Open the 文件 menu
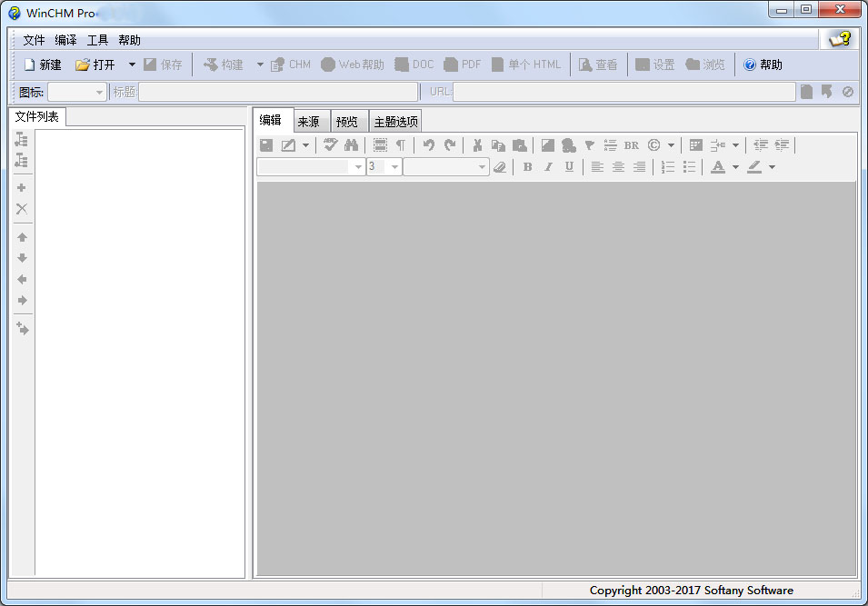Screen dimensions: 868x606 coord(34,40)
